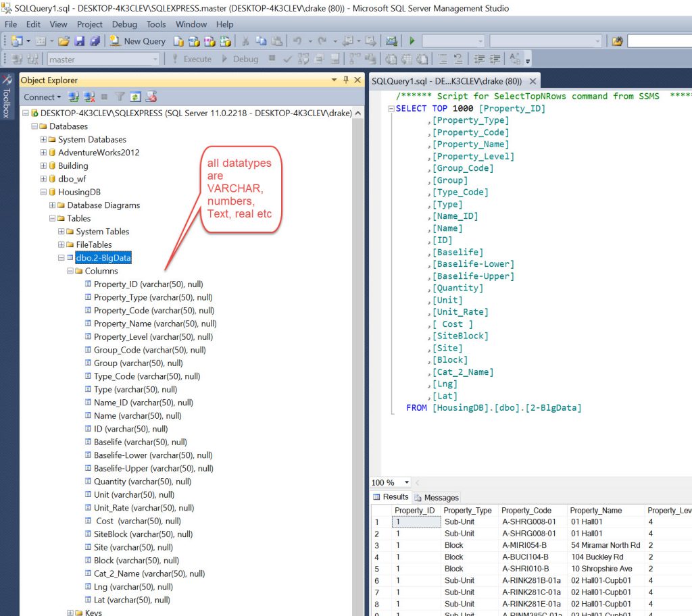692x616 pixels.
Task: Click the New Query toolbar button
Action: [x=137, y=41]
